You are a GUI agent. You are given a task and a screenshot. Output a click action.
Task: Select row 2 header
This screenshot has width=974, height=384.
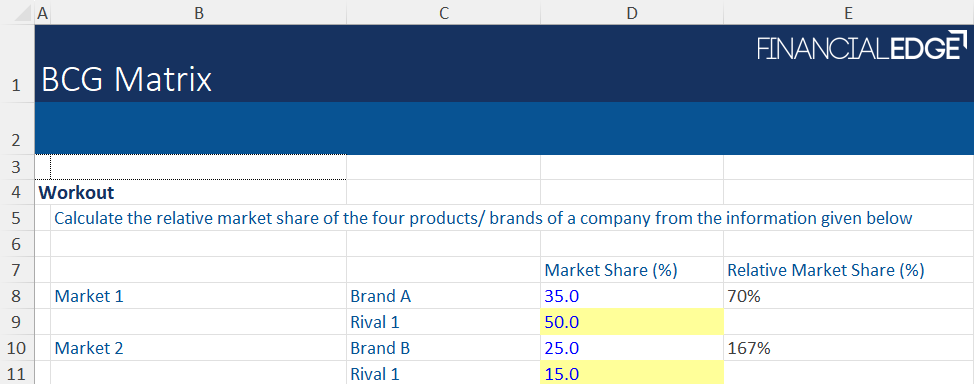point(17,129)
